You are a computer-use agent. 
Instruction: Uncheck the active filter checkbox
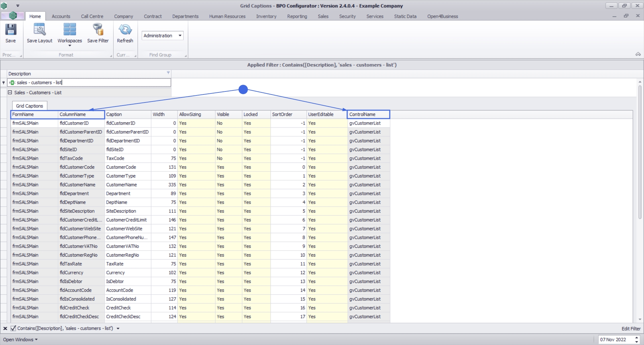point(13,329)
